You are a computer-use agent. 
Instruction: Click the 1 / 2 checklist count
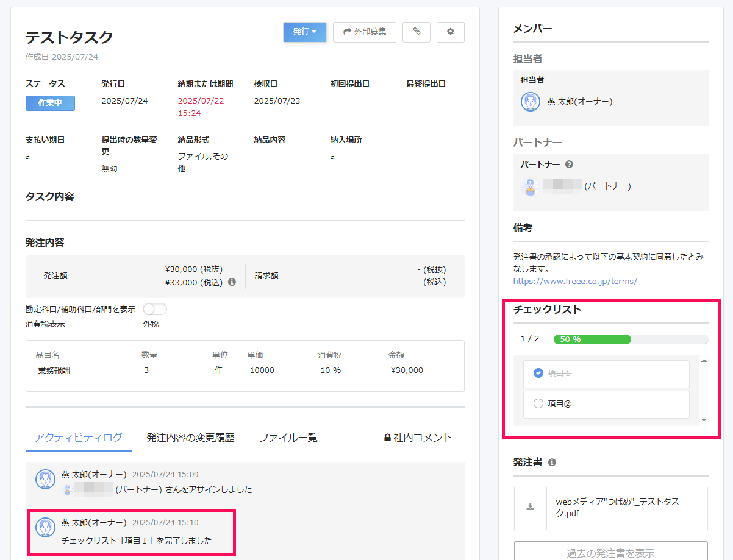tap(530, 339)
